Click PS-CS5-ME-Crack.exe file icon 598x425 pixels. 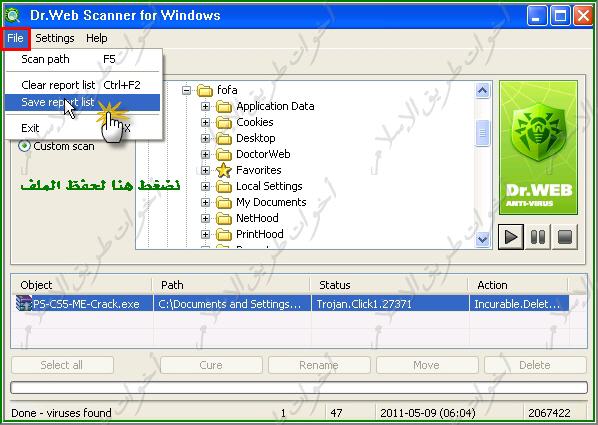[x=23, y=304]
